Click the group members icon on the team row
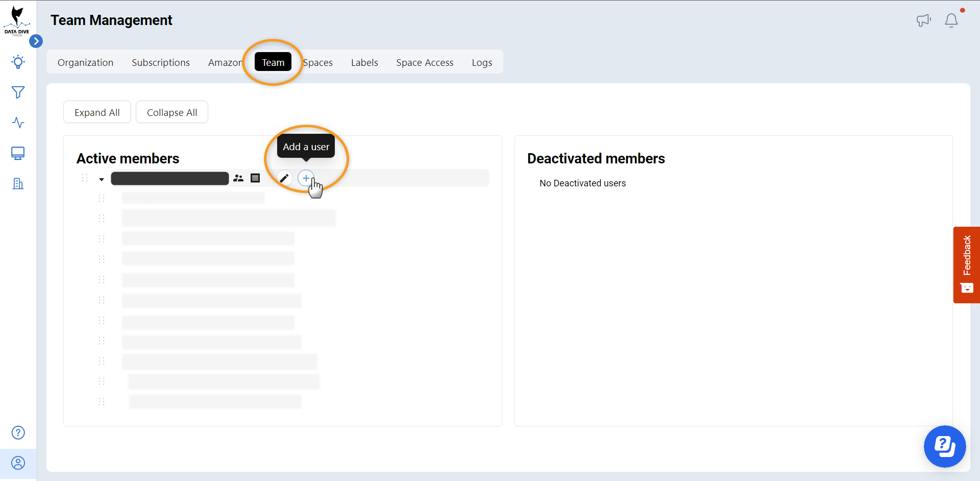Screen dimensions: 980x481 [x=238, y=178]
